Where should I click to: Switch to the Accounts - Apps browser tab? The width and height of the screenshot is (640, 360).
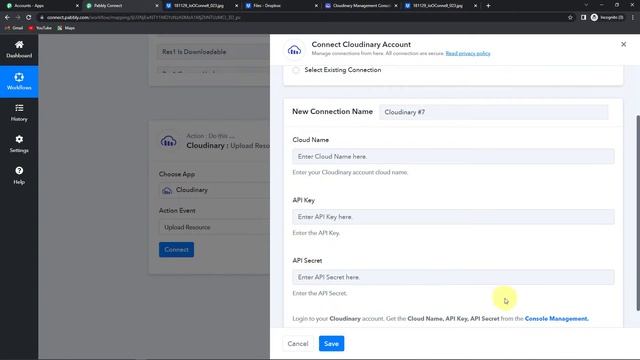(41, 6)
